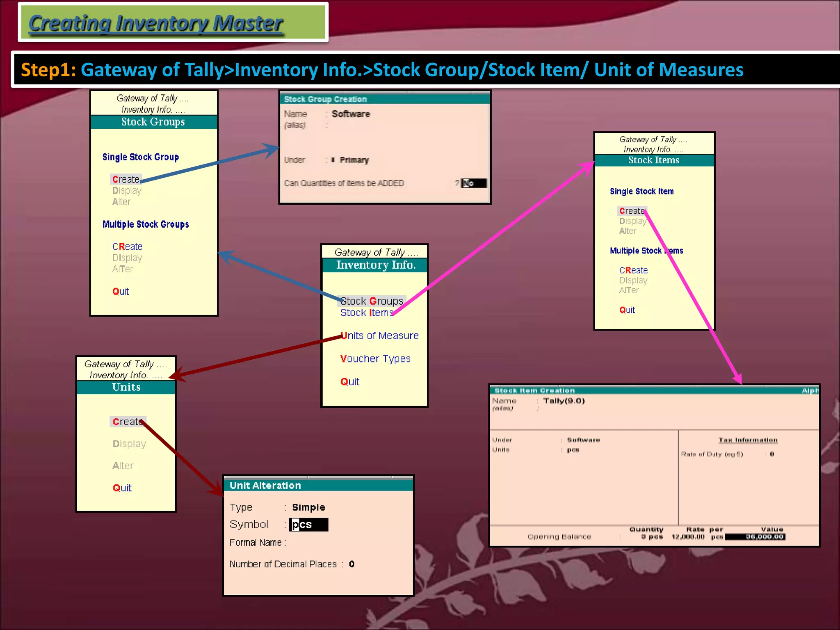Select AlTer under Multiple Stock Items
Viewport: 840px width, 630px height.
pos(629,290)
